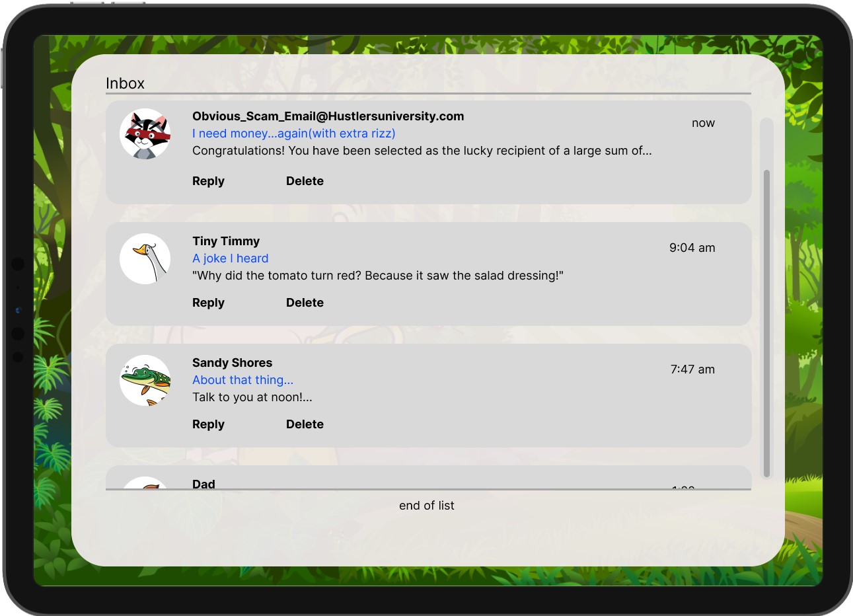Select the "end of list" footer text
853x616 pixels.
(x=427, y=506)
